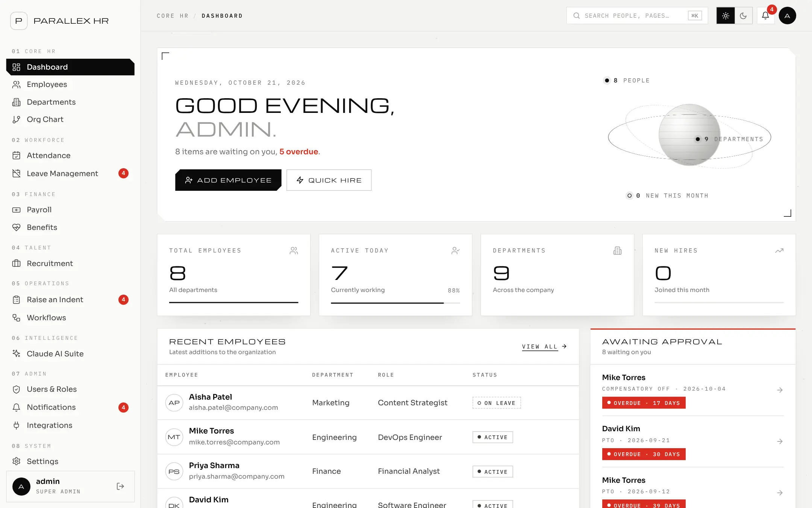Click the sidebar logout icon next to admin
812x508 pixels.
click(120, 486)
